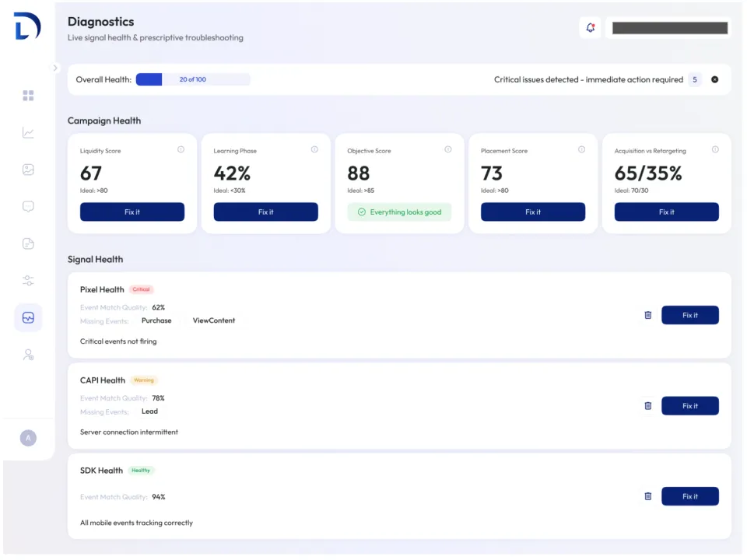Image resolution: width=747 pixels, height=560 pixels.
Task: Show info for Objective Score
Action: click(x=448, y=149)
